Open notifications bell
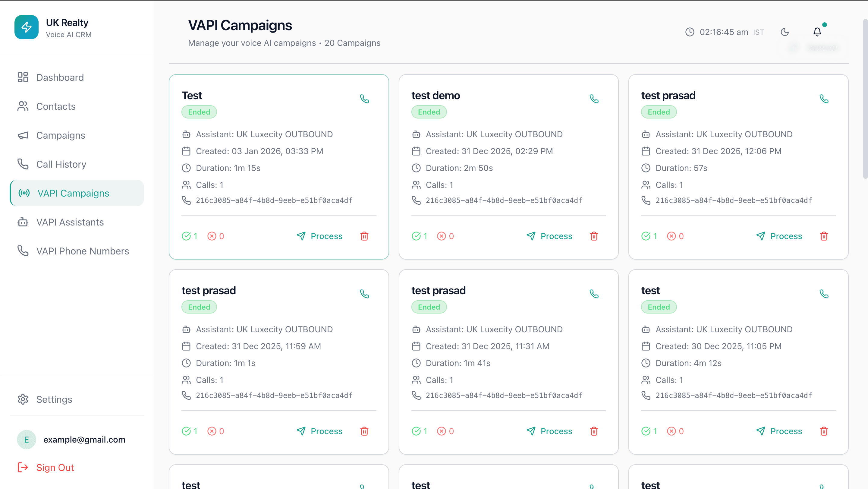868x489 pixels. (x=817, y=32)
